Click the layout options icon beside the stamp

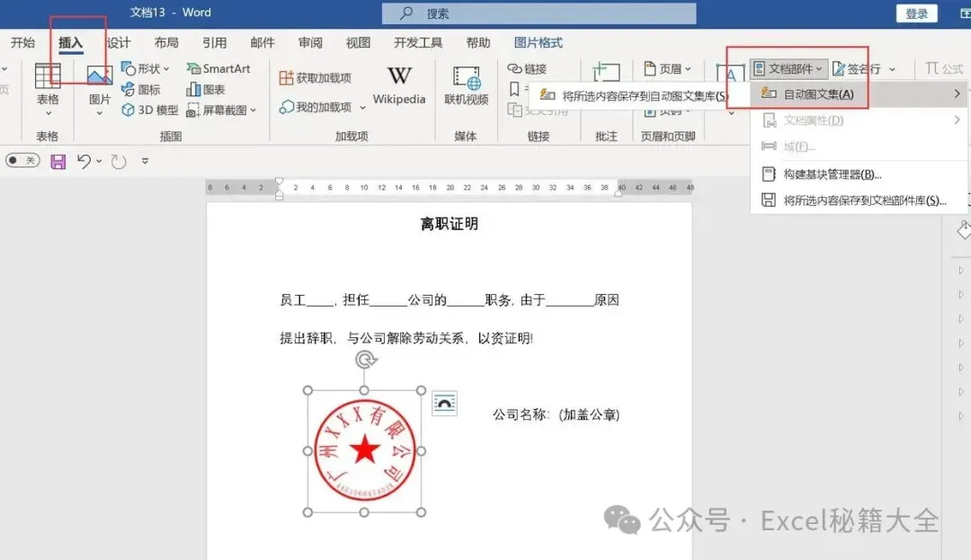[x=444, y=404]
